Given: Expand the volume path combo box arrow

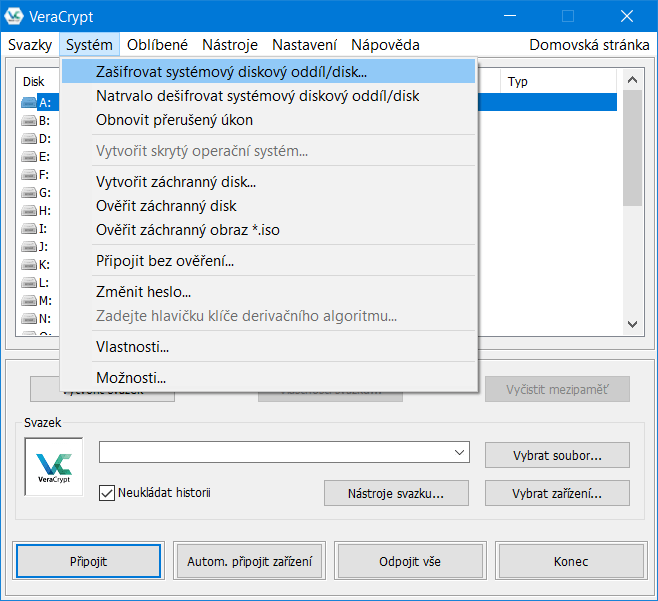Looking at the screenshot, I should (460, 452).
